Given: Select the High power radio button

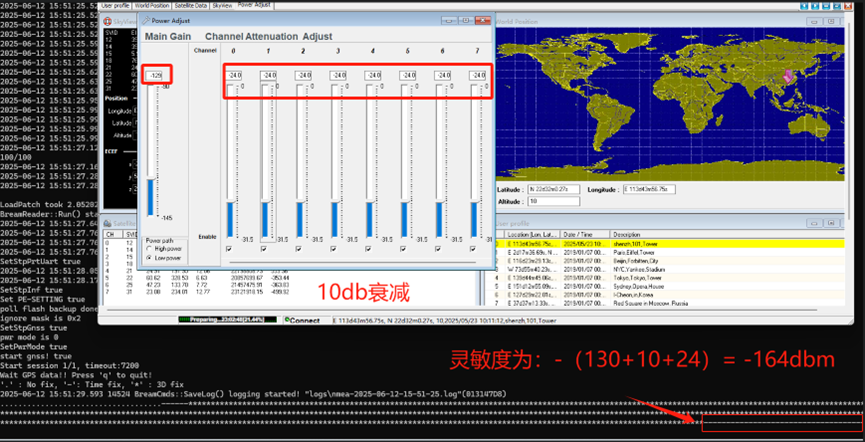Looking at the screenshot, I should coord(150,249).
